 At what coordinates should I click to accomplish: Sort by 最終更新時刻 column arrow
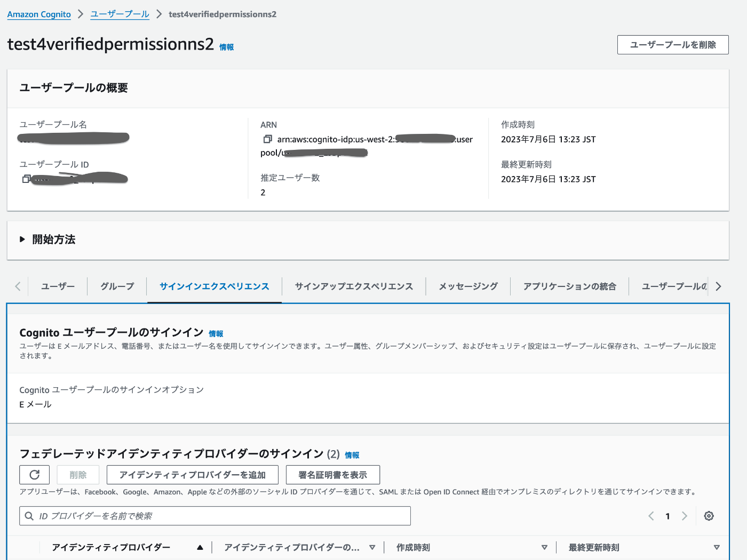pos(717,547)
